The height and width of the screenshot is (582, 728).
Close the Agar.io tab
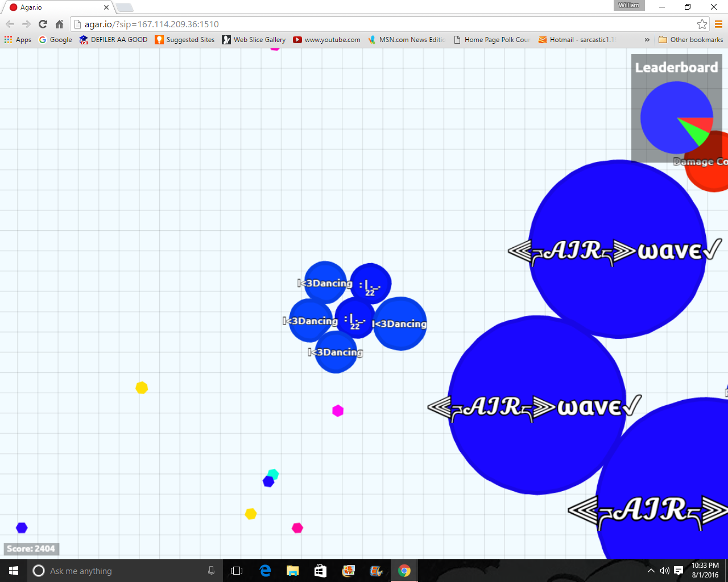pos(106,7)
